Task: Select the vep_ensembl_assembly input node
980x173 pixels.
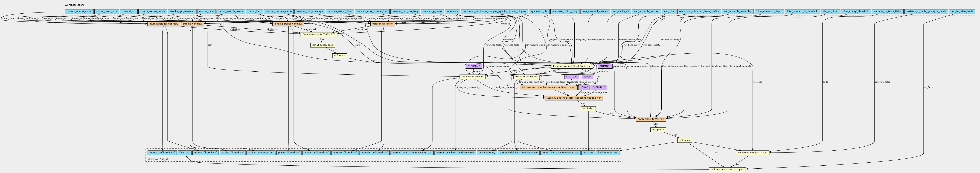Action: tap(737, 11)
